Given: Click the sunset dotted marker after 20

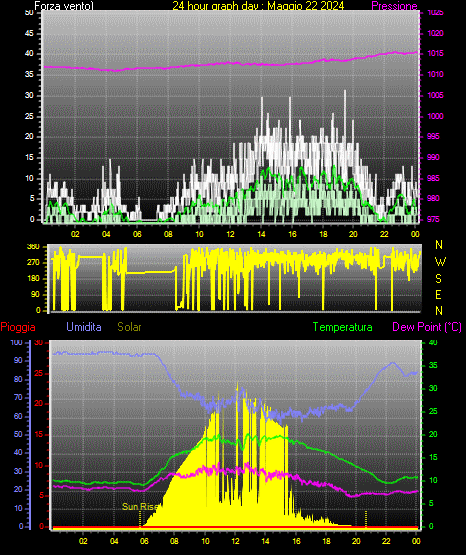Looking at the screenshot, I should (x=366, y=519).
